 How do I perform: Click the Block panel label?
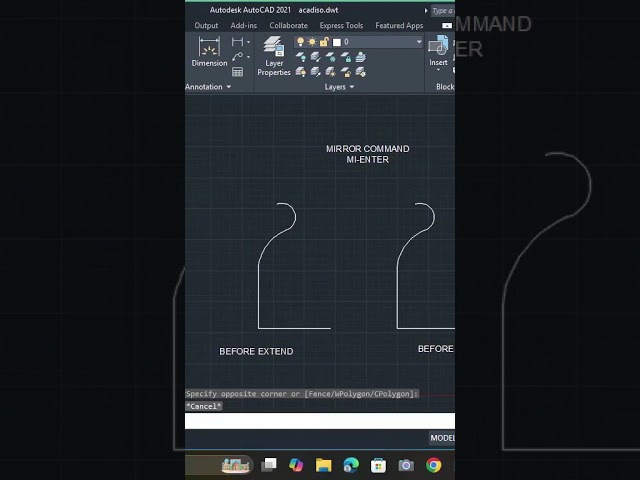coord(445,87)
